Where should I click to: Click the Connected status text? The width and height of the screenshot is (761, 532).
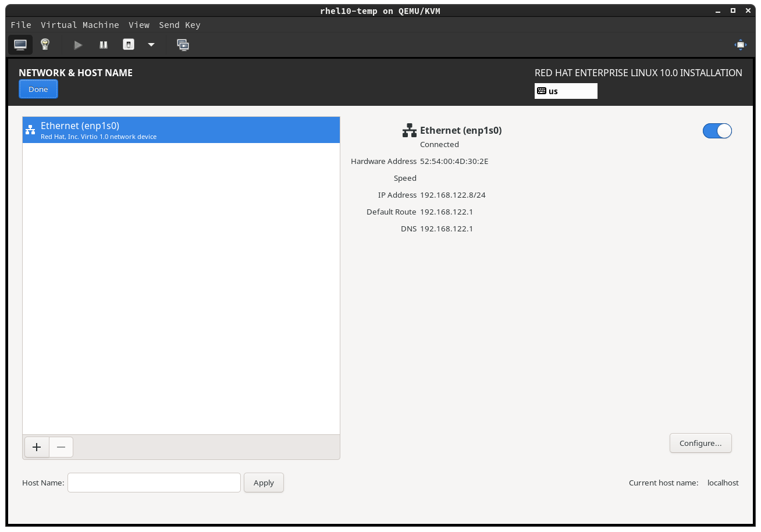point(439,144)
